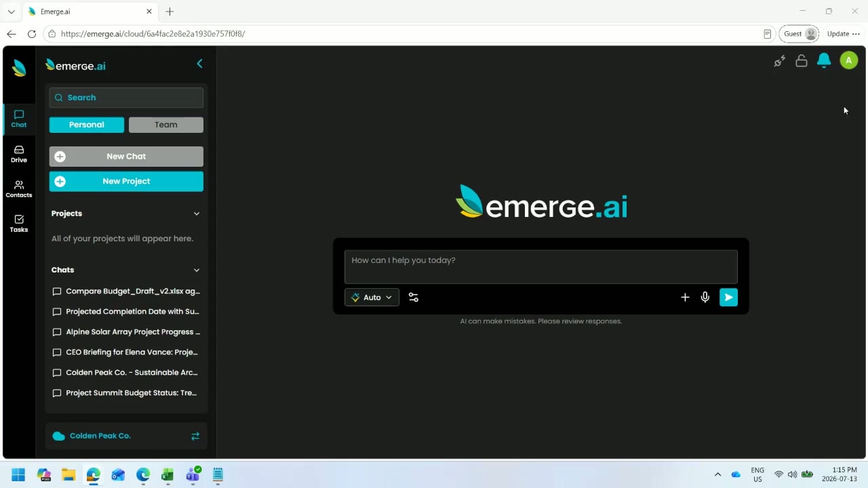Click the plug connections icon

(780, 61)
